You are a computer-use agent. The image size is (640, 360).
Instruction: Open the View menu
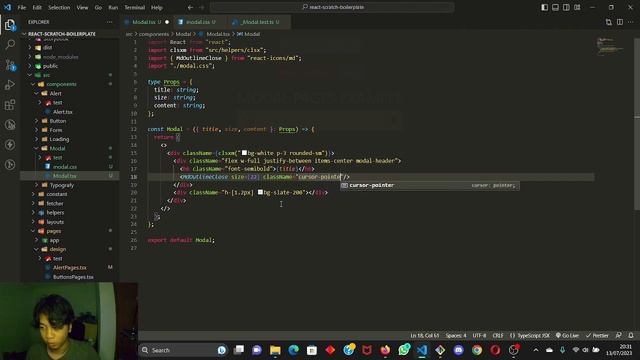(x=82, y=7)
